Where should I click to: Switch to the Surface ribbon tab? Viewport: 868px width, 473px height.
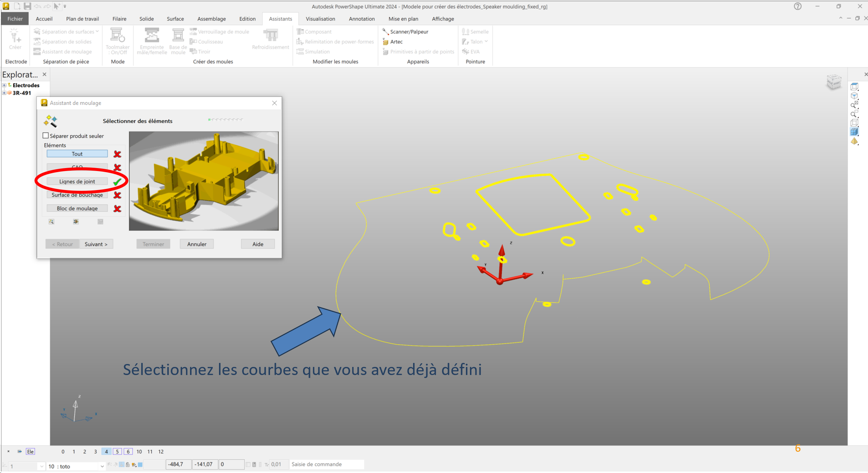[175, 19]
